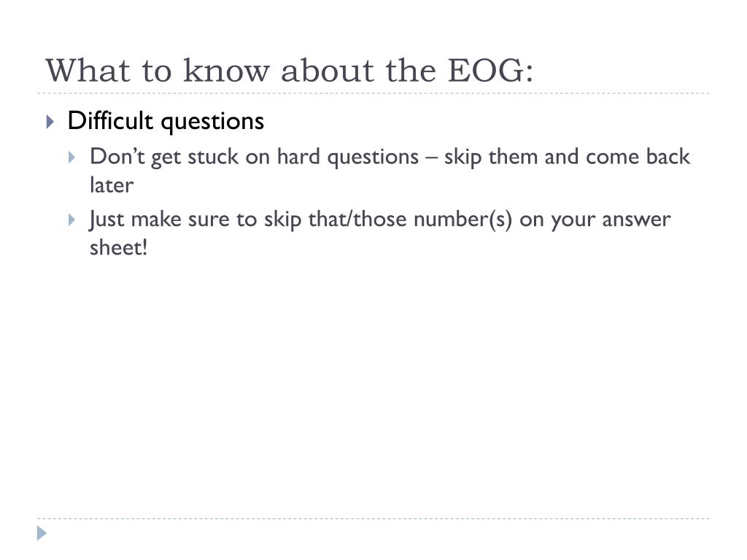Click the word sheet! on the last line
Viewport: 747px width, 560px height.
point(119,247)
